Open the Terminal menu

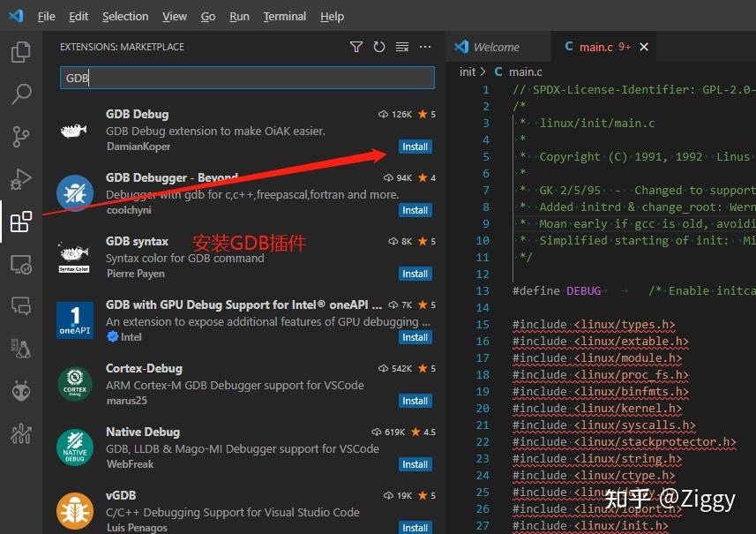[284, 16]
